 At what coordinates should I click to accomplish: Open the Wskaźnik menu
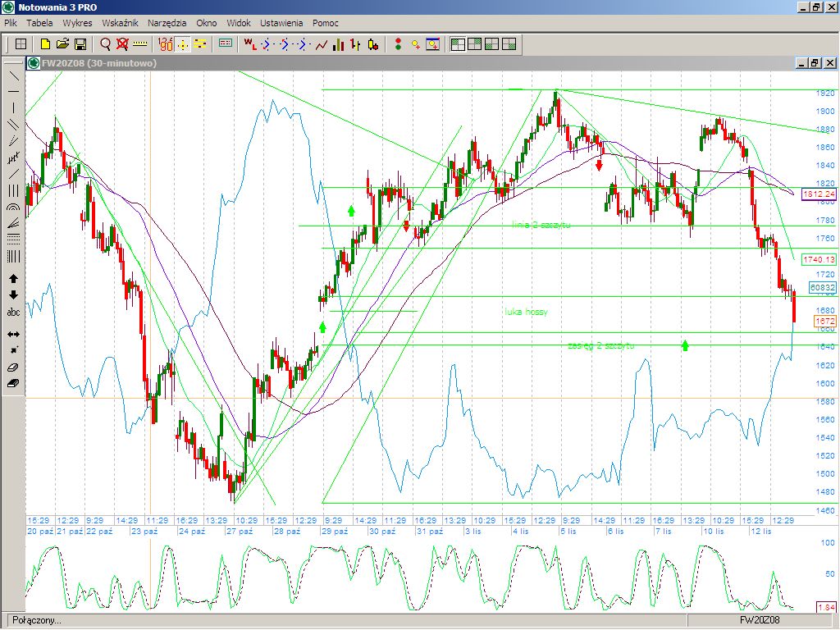click(120, 23)
